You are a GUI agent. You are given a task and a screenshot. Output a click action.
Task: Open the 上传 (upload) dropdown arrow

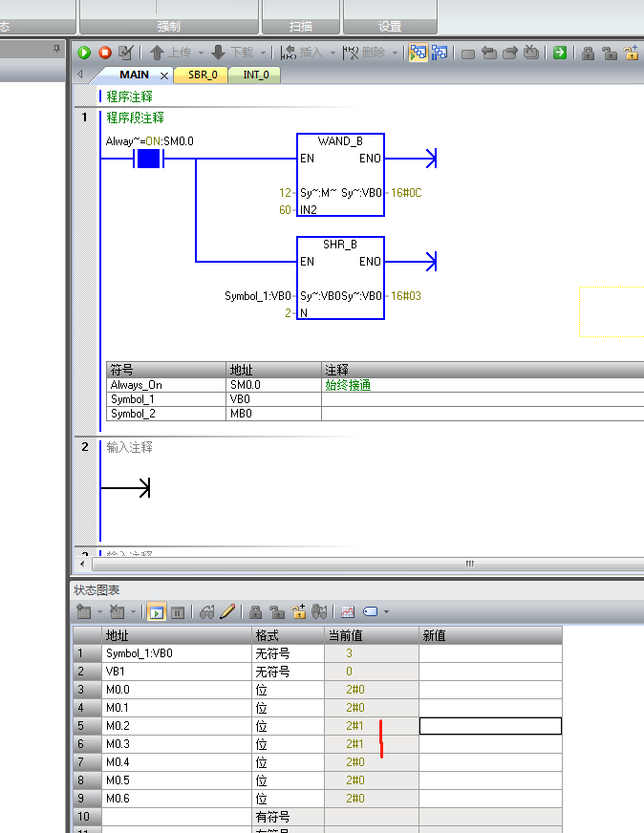tap(201, 53)
